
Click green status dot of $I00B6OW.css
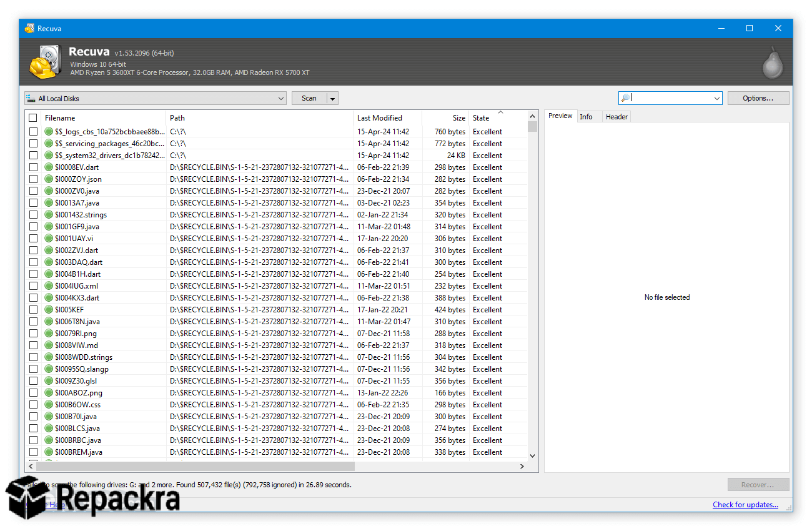point(49,405)
